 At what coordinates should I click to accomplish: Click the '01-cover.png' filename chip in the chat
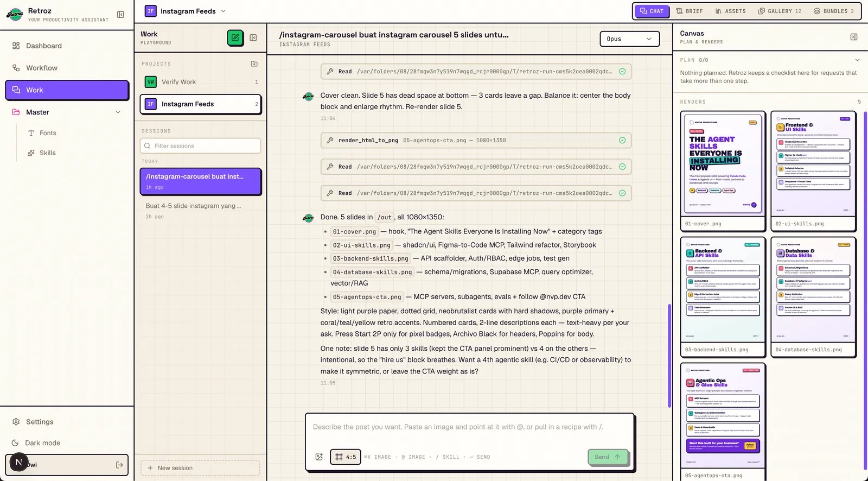[354, 232]
